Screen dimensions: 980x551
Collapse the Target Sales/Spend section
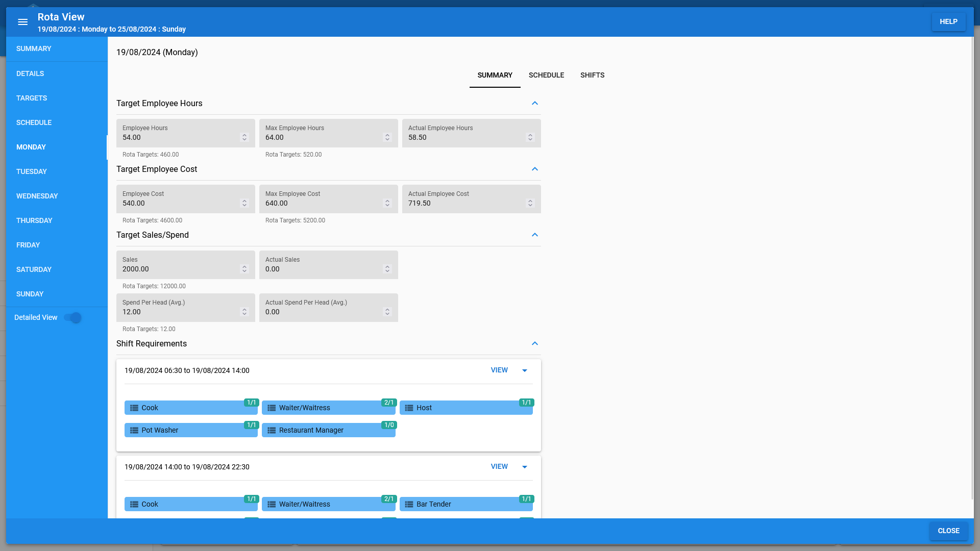534,235
